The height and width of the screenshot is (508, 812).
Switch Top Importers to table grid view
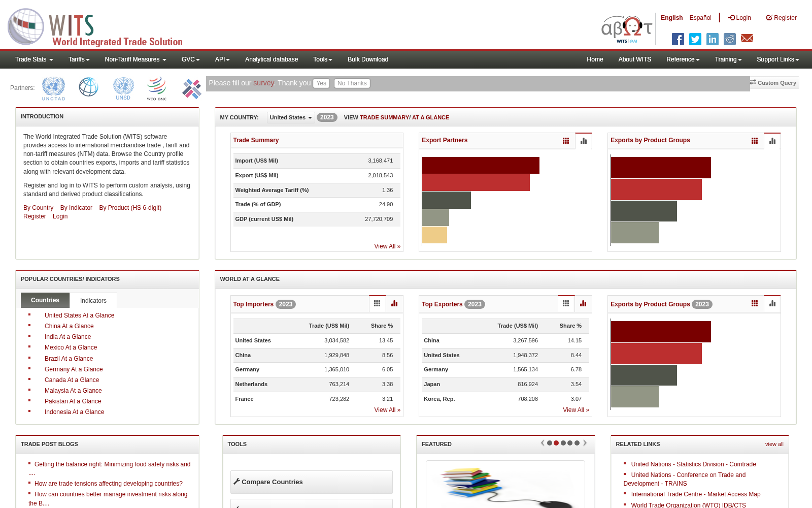pyautogui.click(x=377, y=304)
